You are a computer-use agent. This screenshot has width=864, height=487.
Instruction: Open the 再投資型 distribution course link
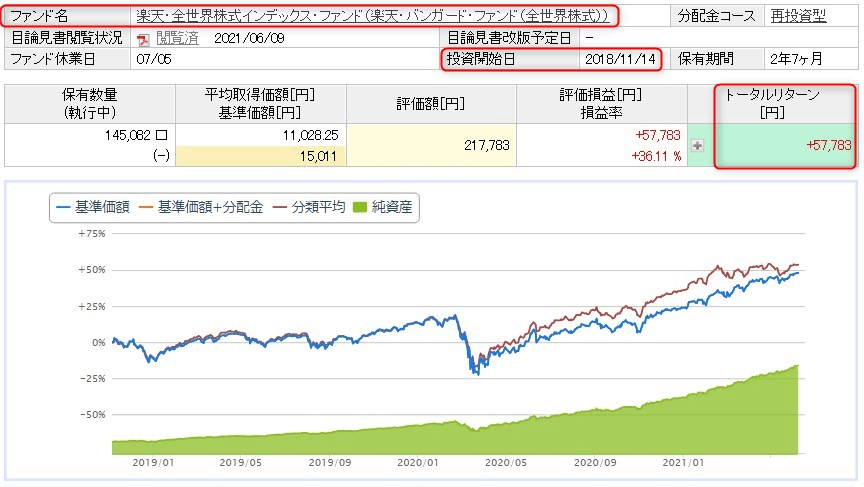tap(798, 16)
